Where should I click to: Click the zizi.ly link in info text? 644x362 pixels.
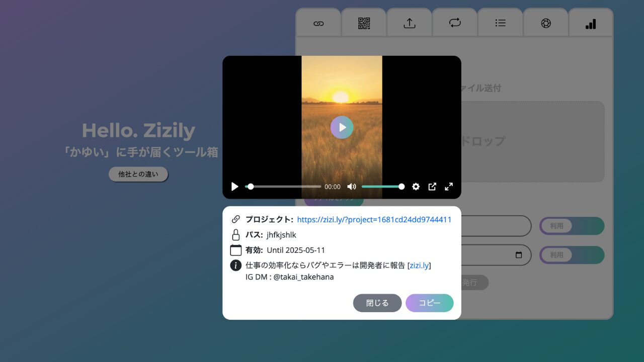point(419,265)
